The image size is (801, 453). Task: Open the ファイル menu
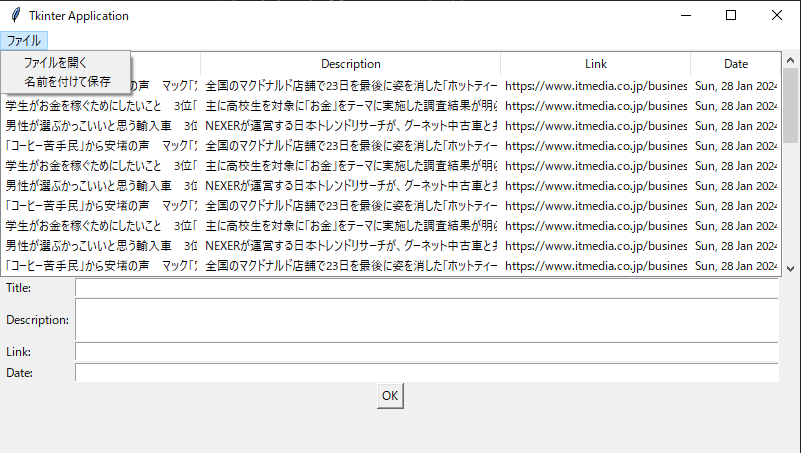[x=24, y=41]
